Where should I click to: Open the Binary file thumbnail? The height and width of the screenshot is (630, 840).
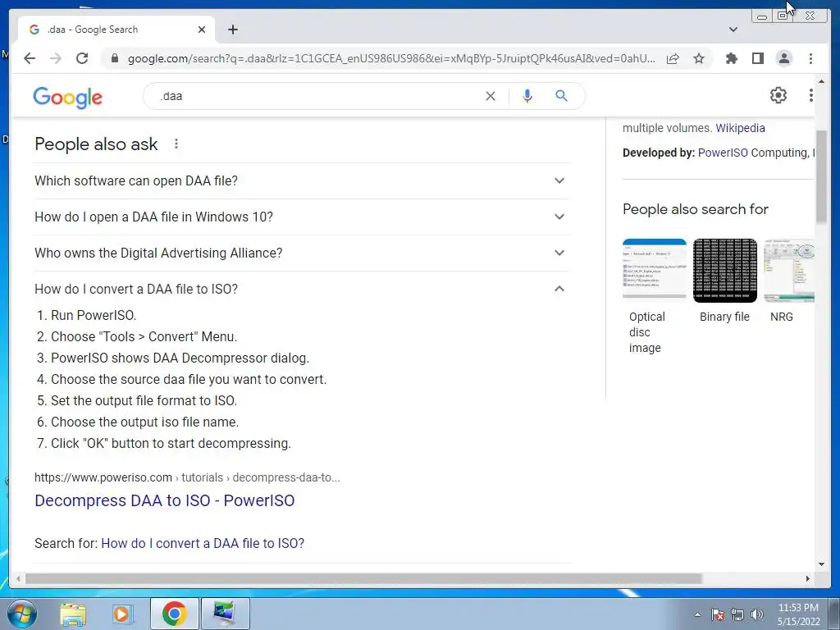tap(725, 271)
